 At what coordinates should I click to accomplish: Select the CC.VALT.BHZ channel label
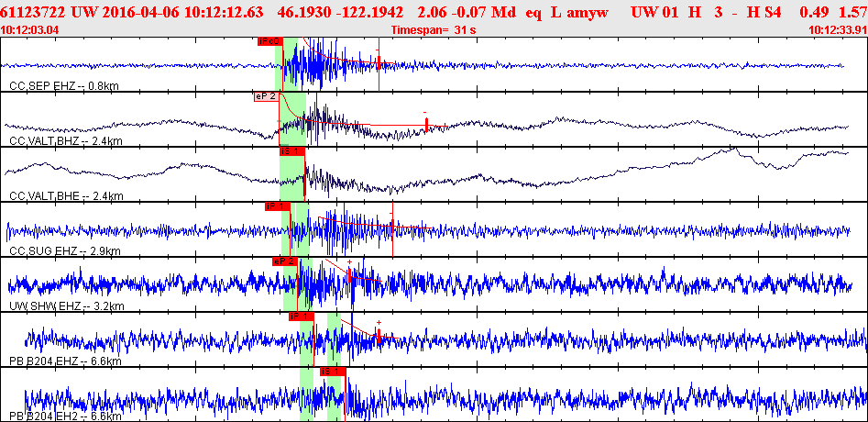(x=64, y=141)
